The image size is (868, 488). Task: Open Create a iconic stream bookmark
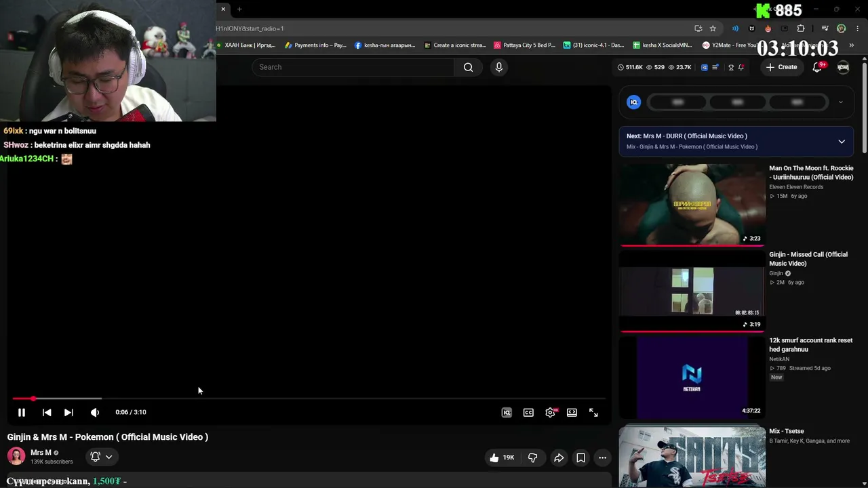(455, 45)
